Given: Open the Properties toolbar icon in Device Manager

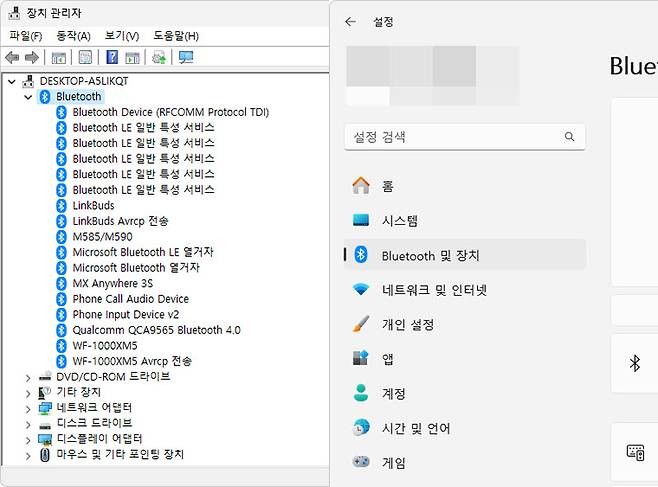Looking at the screenshot, I should coord(85,57).
